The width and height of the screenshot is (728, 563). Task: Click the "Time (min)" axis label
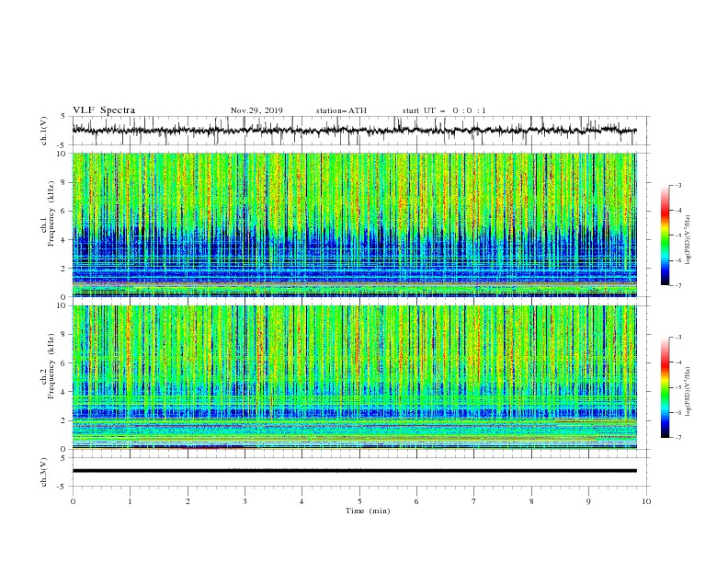(368, 511)
